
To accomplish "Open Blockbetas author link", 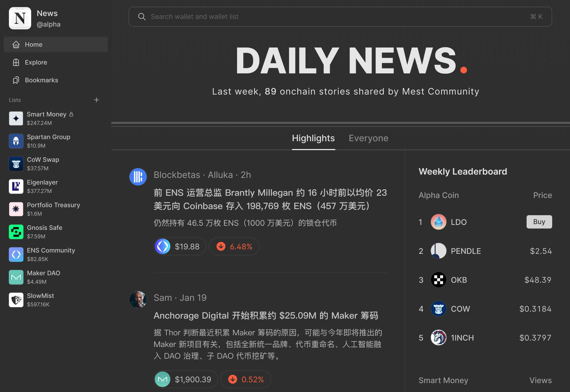I will [177, 175].
